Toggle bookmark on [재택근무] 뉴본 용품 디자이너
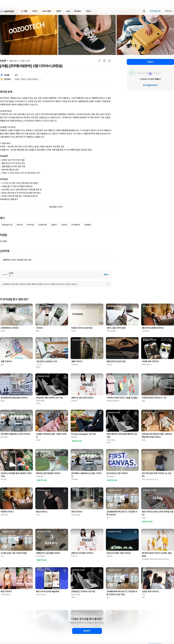 (65, 532)
